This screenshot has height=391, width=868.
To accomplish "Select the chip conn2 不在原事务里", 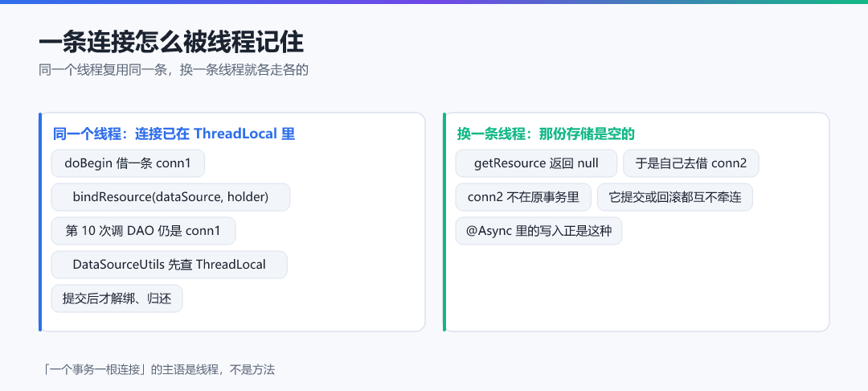I will coord(523,197).
